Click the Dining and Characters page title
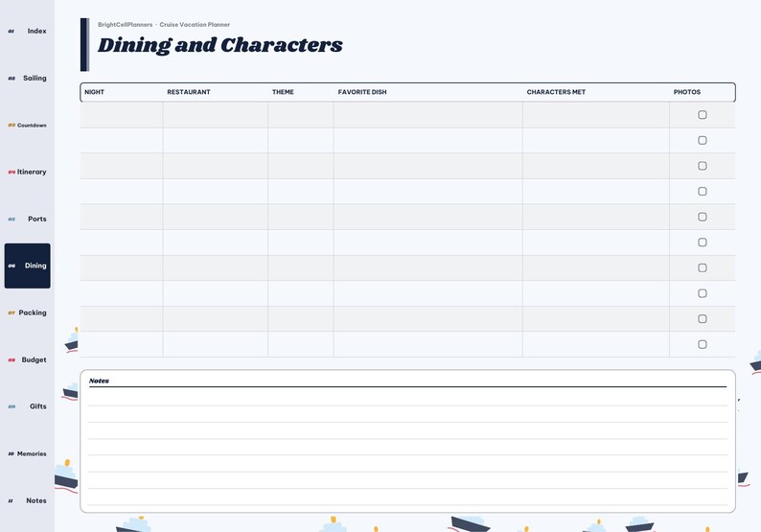This screenshot has height=532, width=761. 220,45
